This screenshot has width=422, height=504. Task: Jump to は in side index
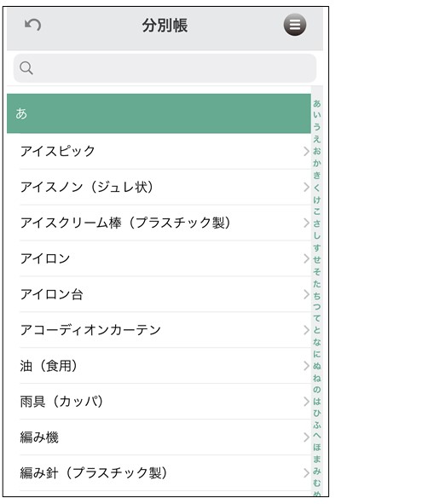click(317, 402)
